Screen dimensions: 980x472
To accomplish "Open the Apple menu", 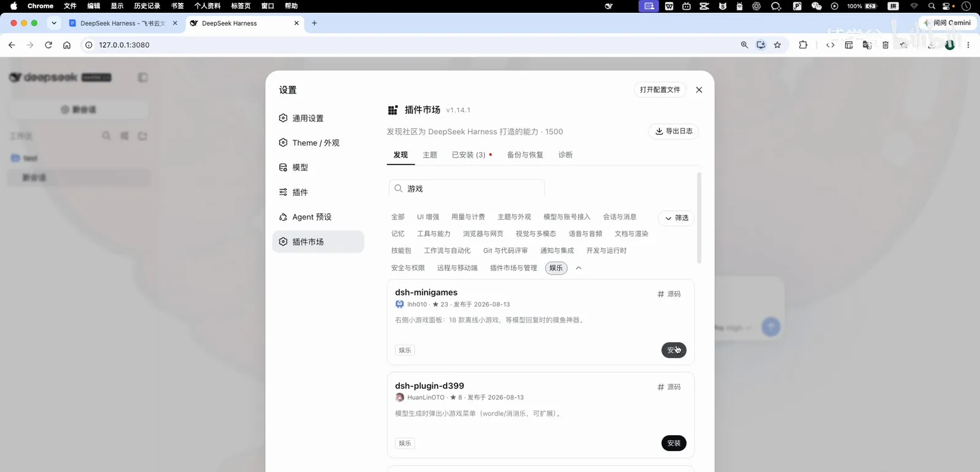I will (13, 6).
